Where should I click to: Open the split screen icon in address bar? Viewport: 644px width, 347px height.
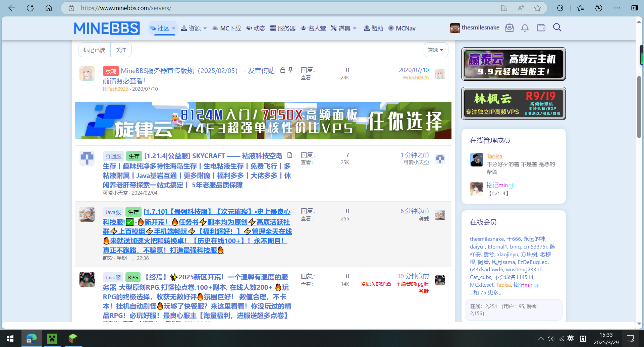click(504, 8)
